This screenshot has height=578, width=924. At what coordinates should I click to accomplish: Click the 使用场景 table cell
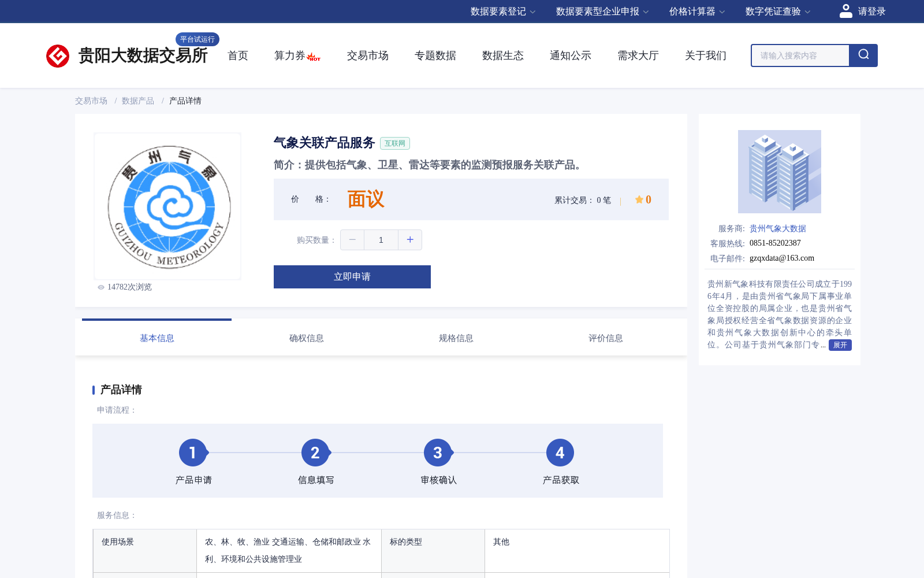(145, 551)
